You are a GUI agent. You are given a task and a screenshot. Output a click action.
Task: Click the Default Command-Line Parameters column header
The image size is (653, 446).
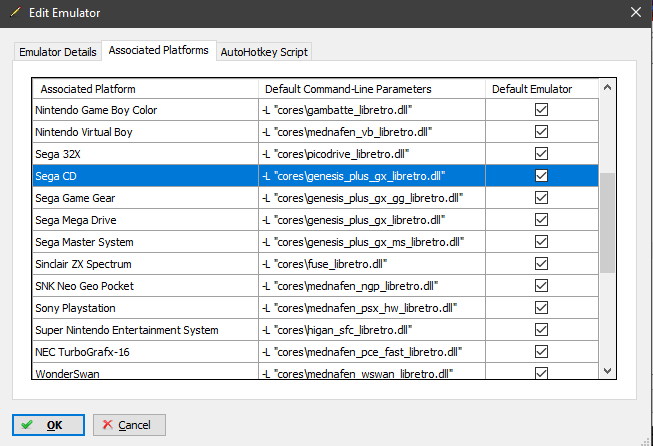(372, 89)
